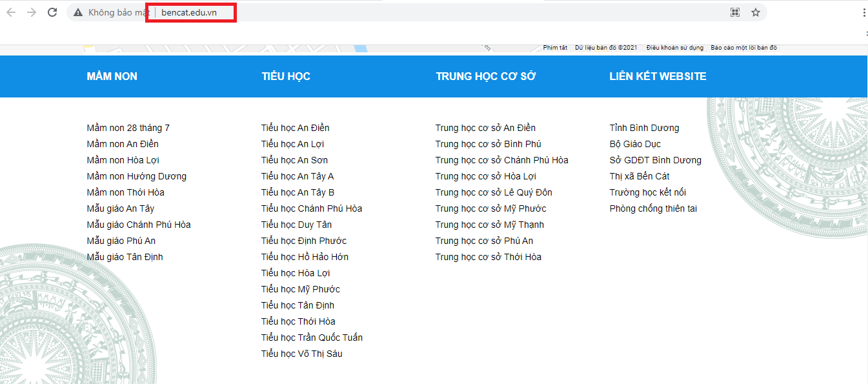Visit the Phòng chống thiên tai link
The image size is (868, 384).
[654, 208]
